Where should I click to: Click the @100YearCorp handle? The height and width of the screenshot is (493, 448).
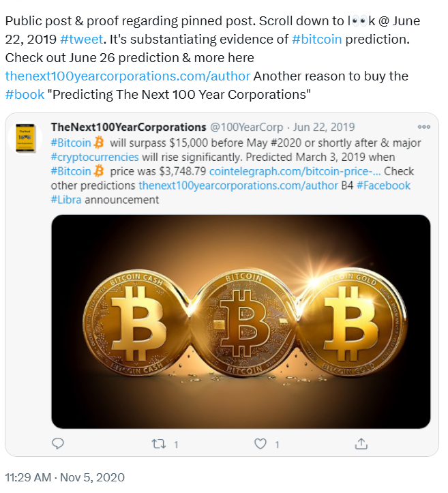(248, 128)
